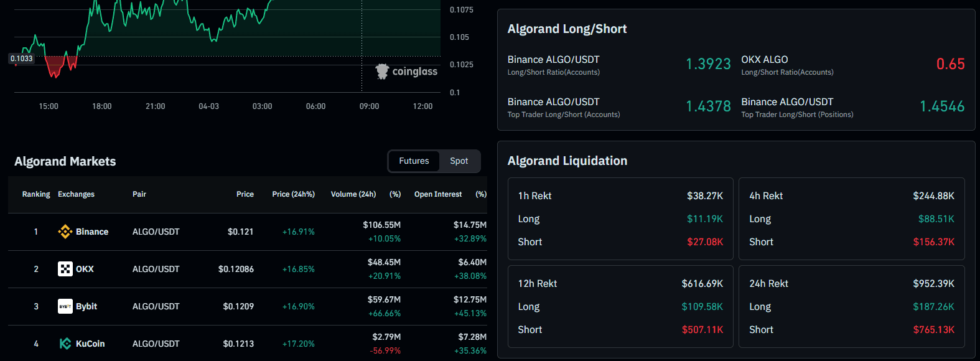Click the 1h Rekt liquidation card

coord(620,218)
